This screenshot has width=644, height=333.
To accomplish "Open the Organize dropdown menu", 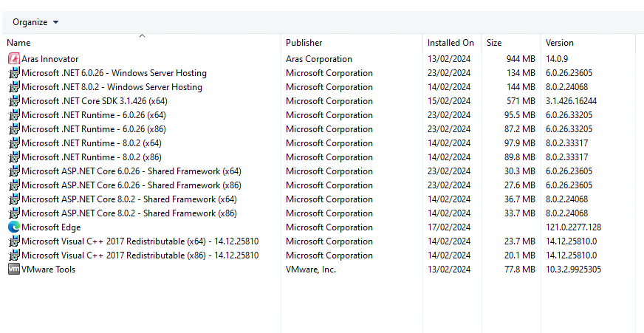I will tap(35, 22).
